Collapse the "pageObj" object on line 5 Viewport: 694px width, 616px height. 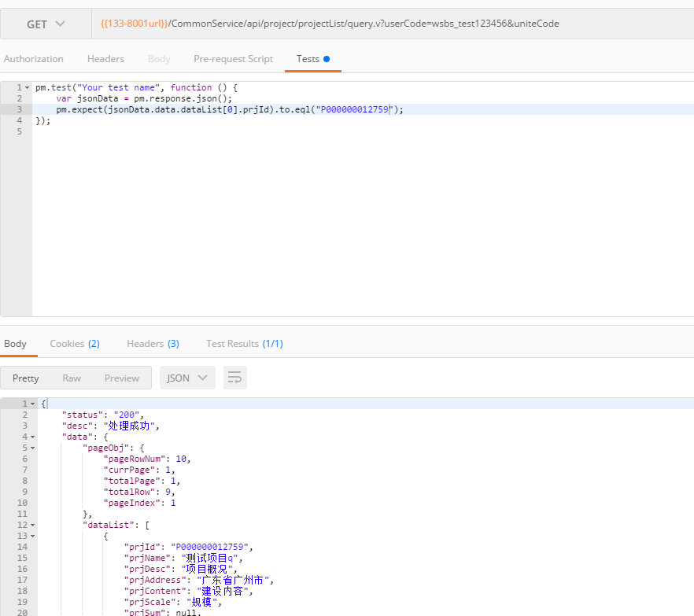pos(33,448)
